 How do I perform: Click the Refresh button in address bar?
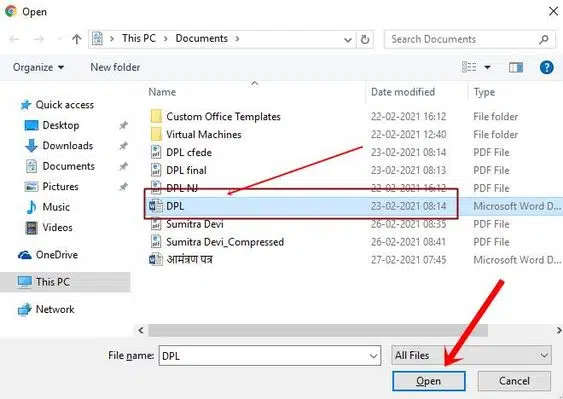tap(365, 40)
